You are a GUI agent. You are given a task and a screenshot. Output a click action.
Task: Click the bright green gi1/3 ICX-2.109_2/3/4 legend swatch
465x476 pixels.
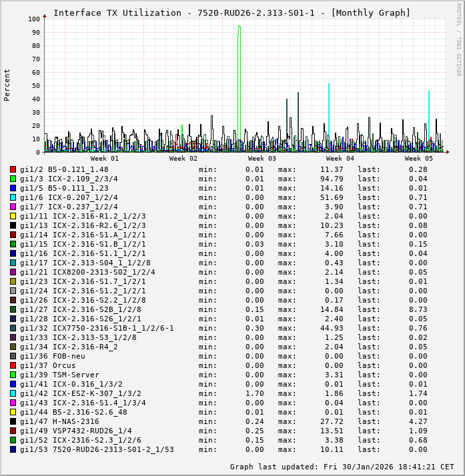pos(13,179)
